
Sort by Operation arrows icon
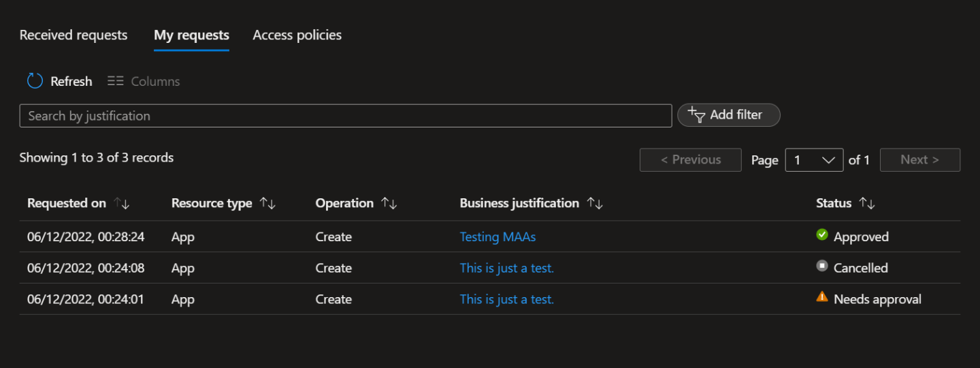pyautogui.click(x=389, y=203)
